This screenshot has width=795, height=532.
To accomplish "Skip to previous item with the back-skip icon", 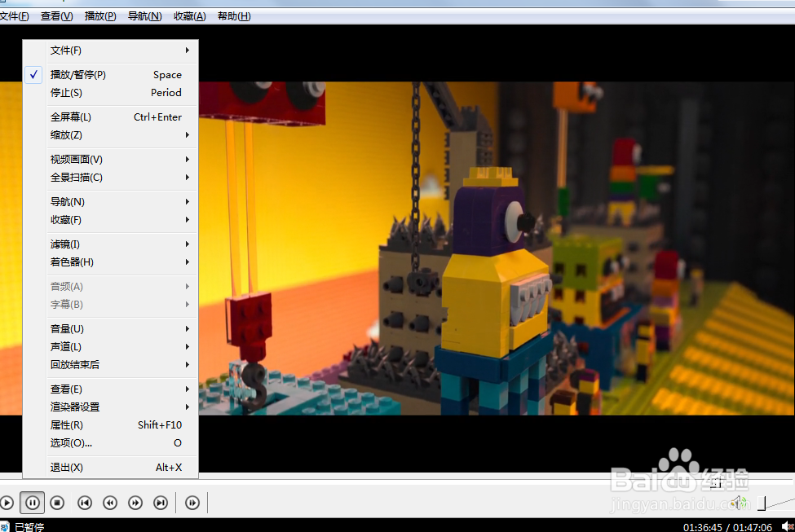I will point(85,503).
